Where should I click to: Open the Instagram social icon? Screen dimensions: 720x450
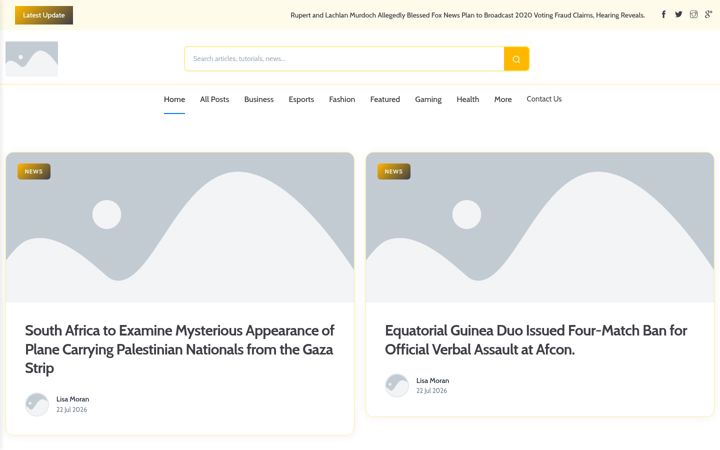click(x=693, y=15)
